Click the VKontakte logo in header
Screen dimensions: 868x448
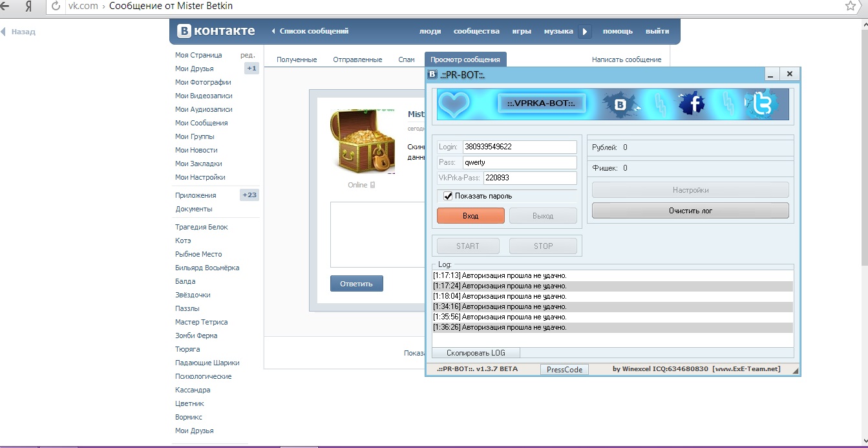217,31
